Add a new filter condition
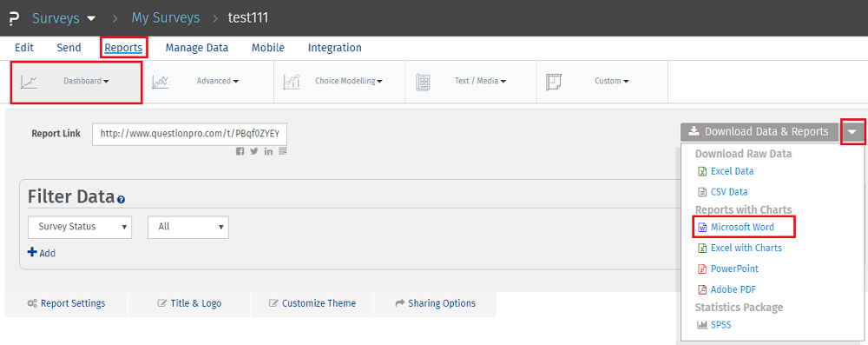 pyautogui.click(x=42, y=253)
